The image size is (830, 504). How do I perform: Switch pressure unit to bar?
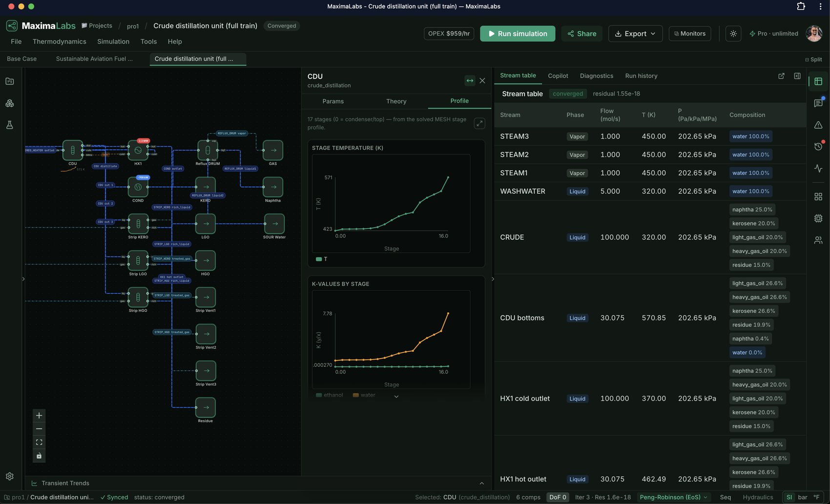803,497
